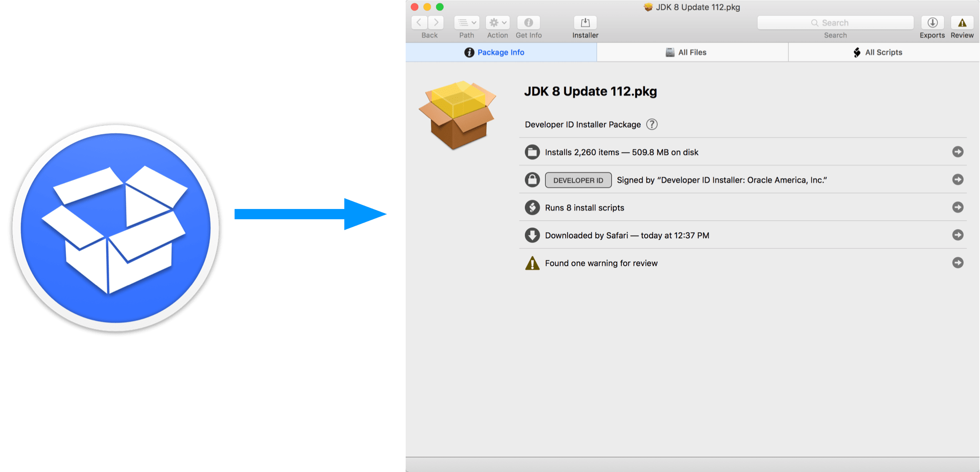The image size is (980, 472).
Task: Open the Action gear menu
Action: point(498,23)
